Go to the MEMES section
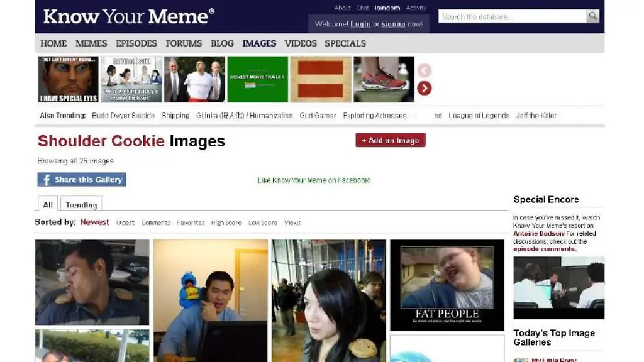644x362 pixels. (91, 43)
